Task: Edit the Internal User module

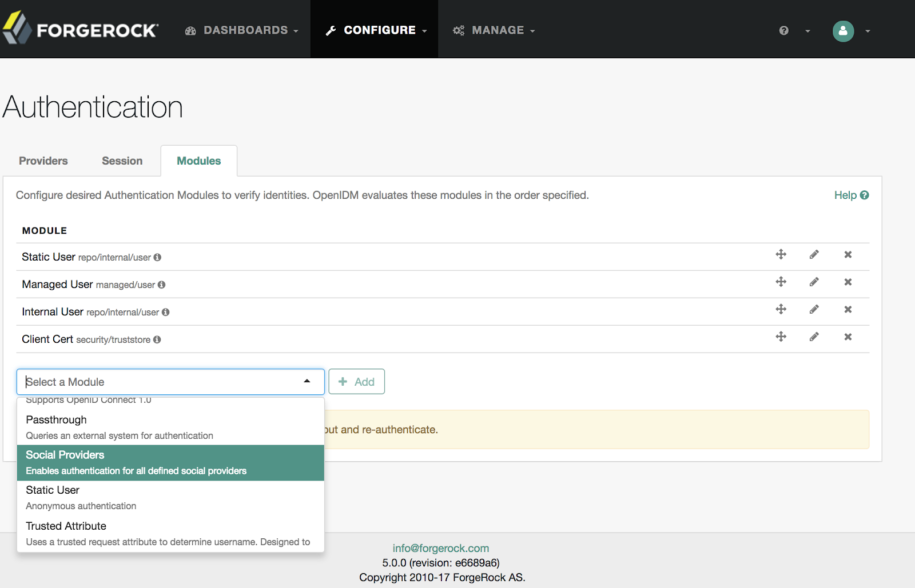Action: pos(814,309)
